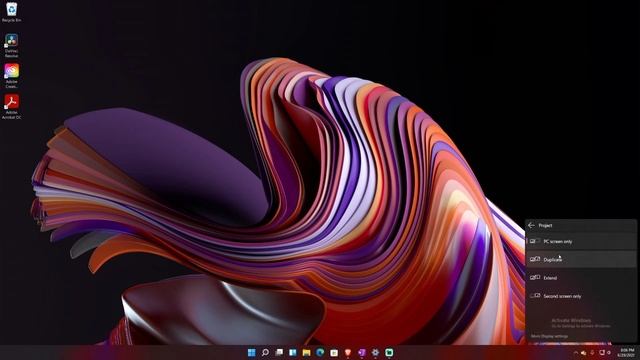Image resolution: width=640 pixels, height=360 pixels.
Task: Open the DaVinci Resolve desktop shortcut
Action: click(11, 45)
